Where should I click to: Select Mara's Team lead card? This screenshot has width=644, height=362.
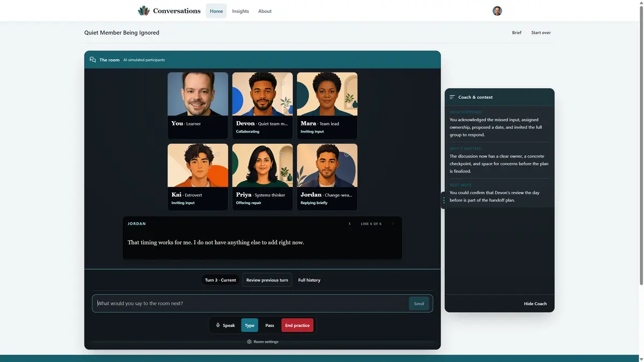(327, 106)
